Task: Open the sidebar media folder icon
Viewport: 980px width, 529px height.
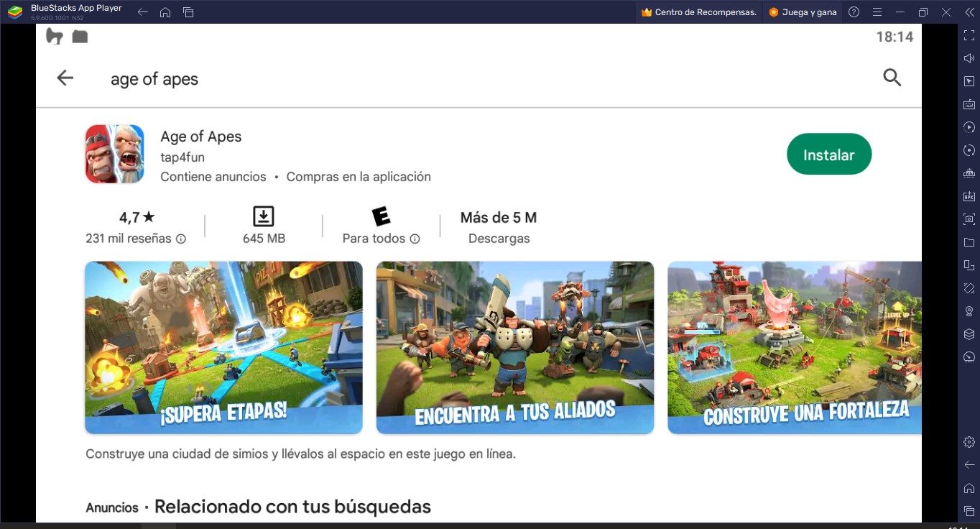Action: [969, 242]
